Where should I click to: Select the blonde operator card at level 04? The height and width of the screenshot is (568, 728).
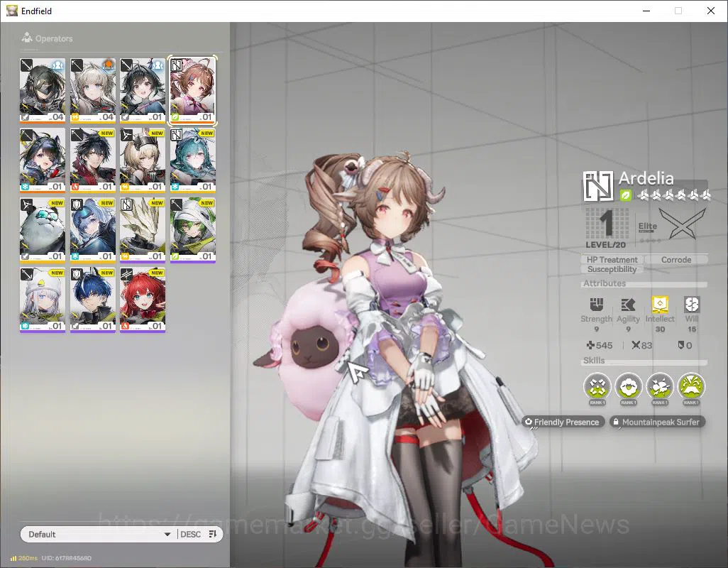pyautogui.click(x=92, y=90)
